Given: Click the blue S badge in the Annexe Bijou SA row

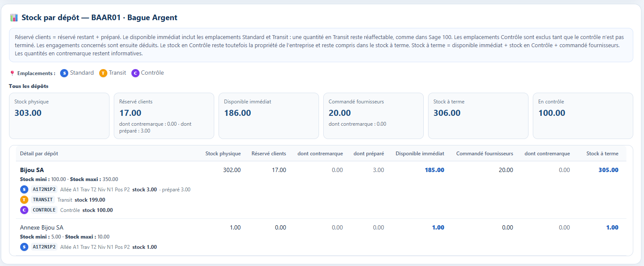Looking at the screenshot, I should [24, 247].
